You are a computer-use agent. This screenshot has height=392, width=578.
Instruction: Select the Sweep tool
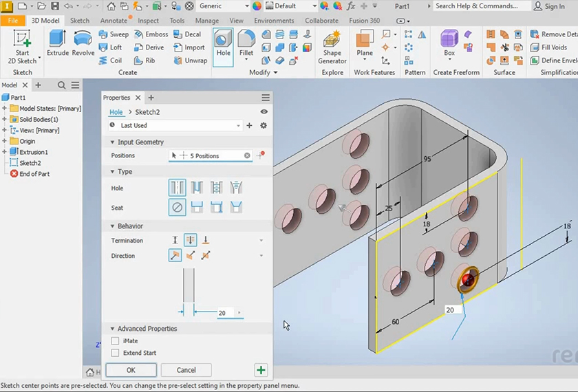[114, 34]
